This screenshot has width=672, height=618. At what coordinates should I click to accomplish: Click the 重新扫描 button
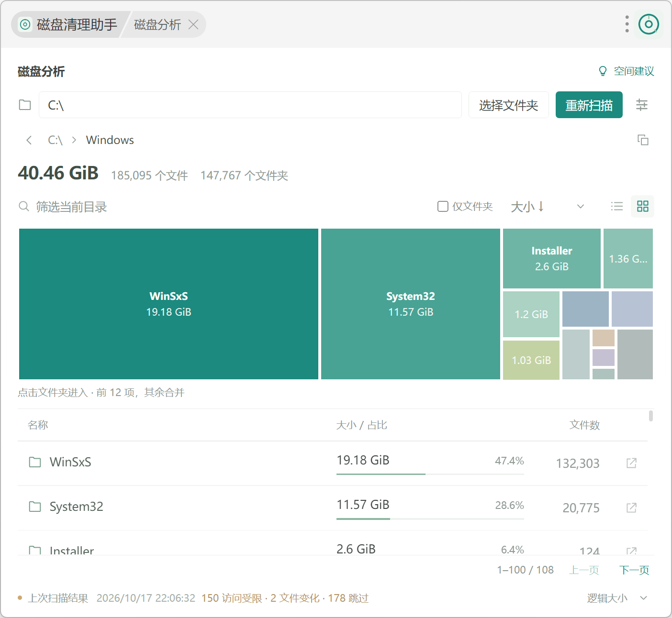click(589, 105)
